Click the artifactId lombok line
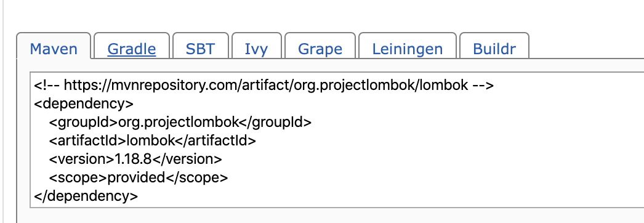Viewport: 644px width, 223px height. click(152, 140)
